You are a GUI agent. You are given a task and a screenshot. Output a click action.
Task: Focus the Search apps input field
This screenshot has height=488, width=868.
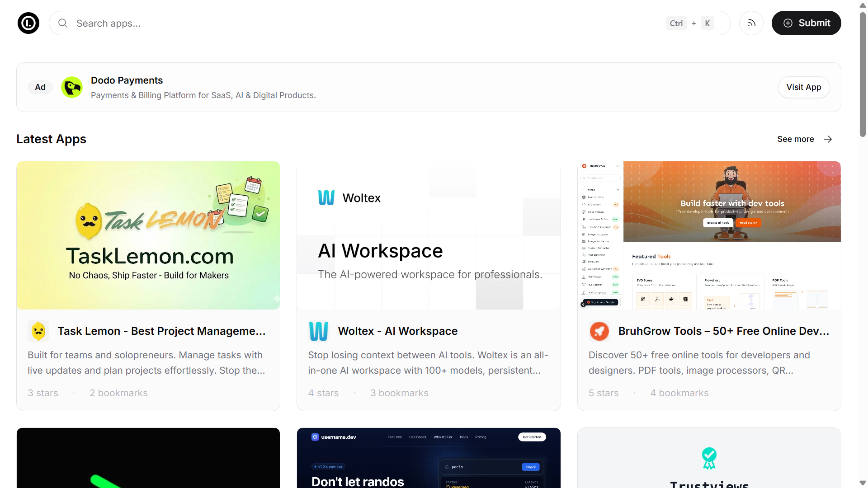click(x=362, y=23)
